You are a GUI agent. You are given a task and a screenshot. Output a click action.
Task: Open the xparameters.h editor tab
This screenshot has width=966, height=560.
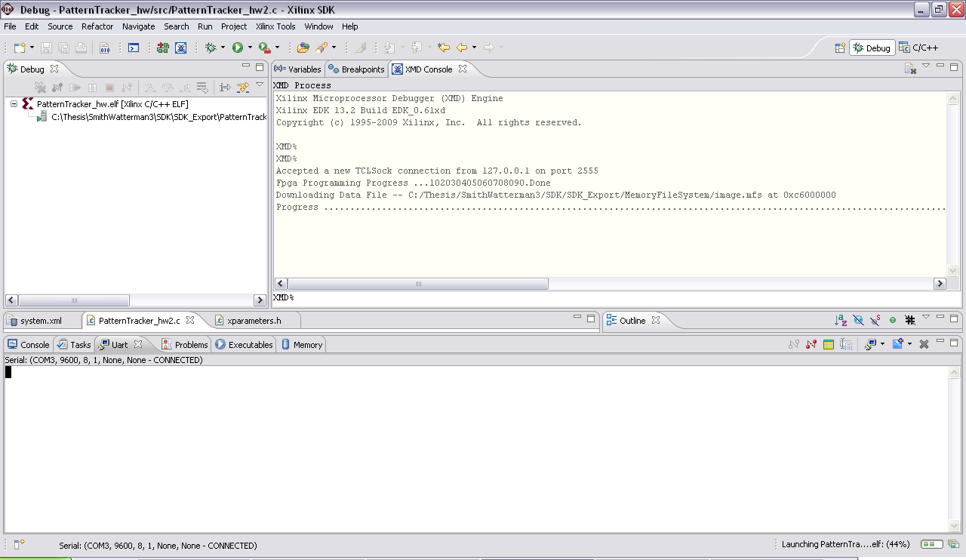click(x=254, y=321)
